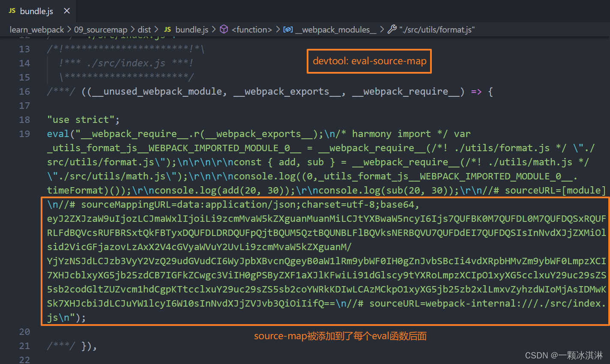Click line number 14 in gutter
The image size is (610, 364).
coord(24,63)
